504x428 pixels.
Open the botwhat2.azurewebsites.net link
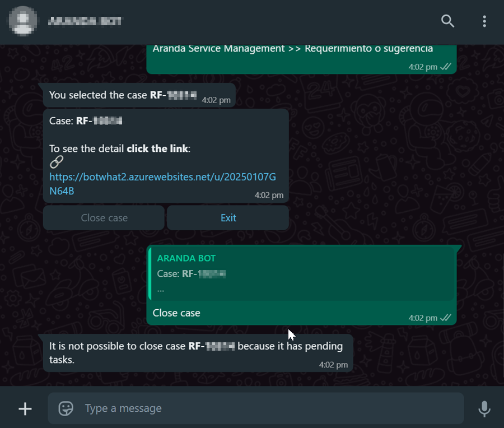pyautogui.click(x=162, y=184)
